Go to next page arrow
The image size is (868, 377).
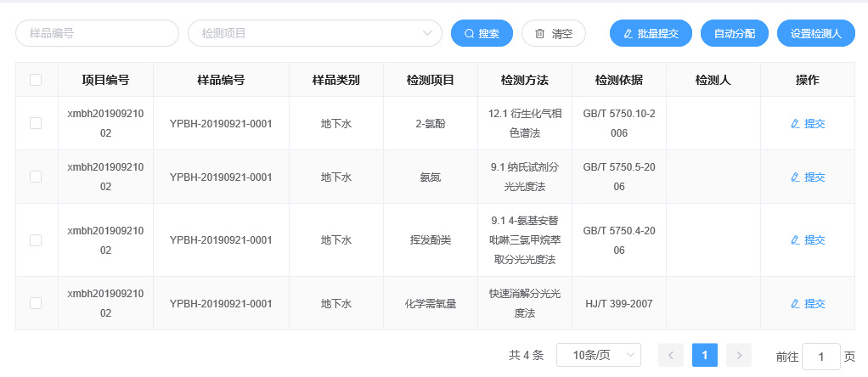739,355
